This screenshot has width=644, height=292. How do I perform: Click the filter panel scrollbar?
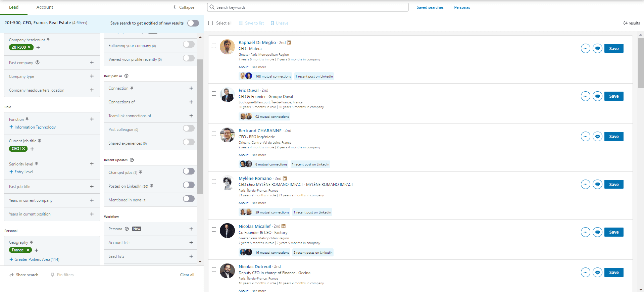[x=200, y=127]
